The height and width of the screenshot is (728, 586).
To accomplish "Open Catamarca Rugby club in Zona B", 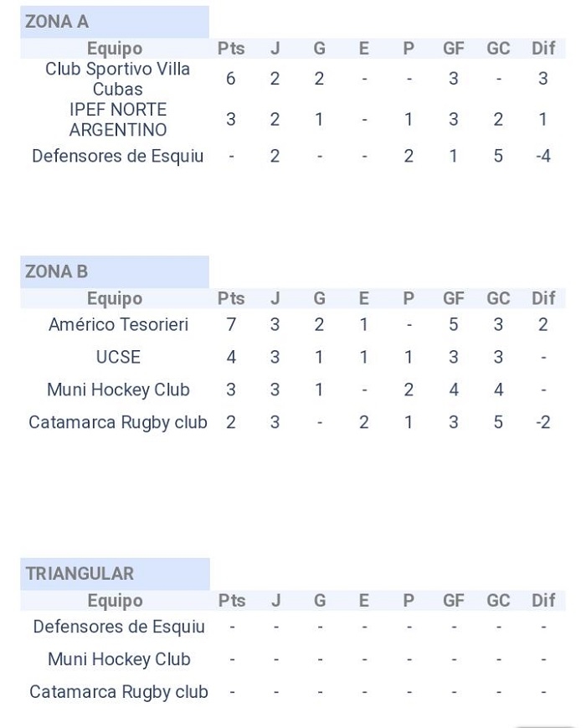I will pyautogui.click(x=118, y=422).
